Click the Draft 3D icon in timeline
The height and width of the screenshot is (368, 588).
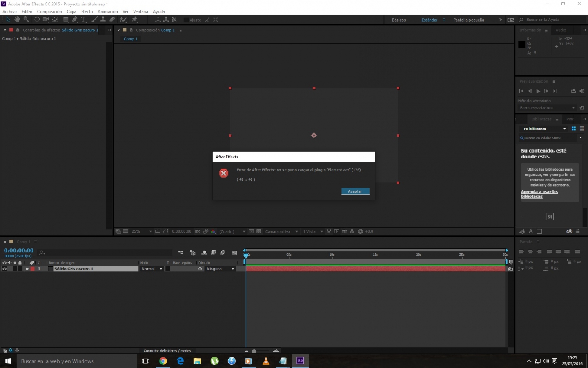tap(192, 253)
